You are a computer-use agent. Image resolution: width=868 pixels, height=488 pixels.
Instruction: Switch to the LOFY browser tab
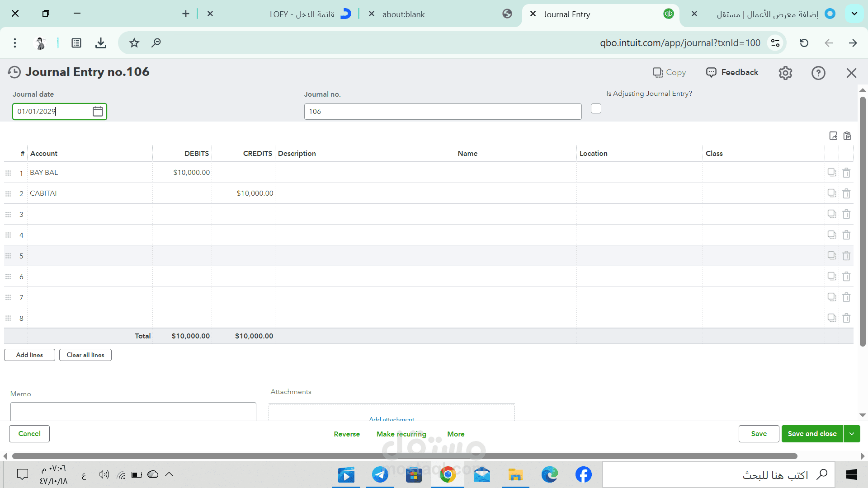(x=302, y=14)
